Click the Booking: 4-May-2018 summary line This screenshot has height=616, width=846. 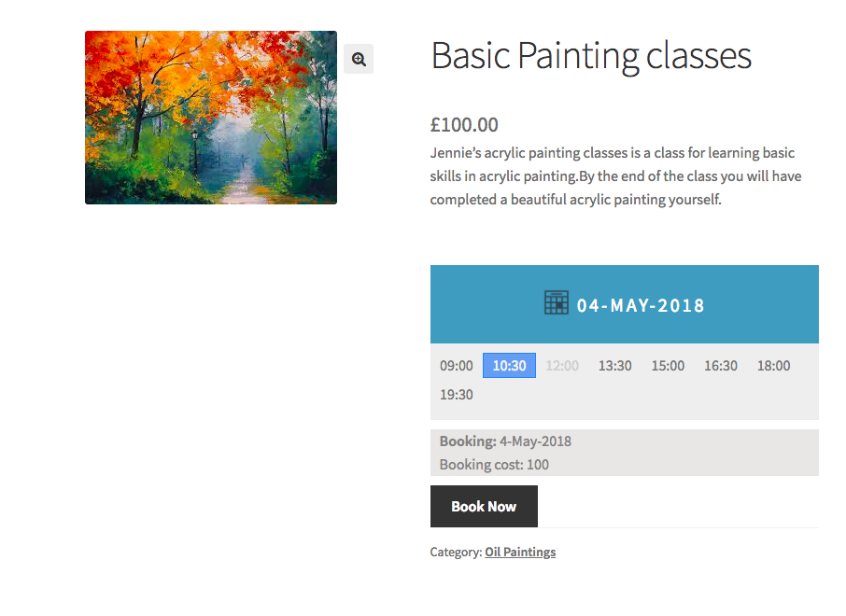point(505,441)
